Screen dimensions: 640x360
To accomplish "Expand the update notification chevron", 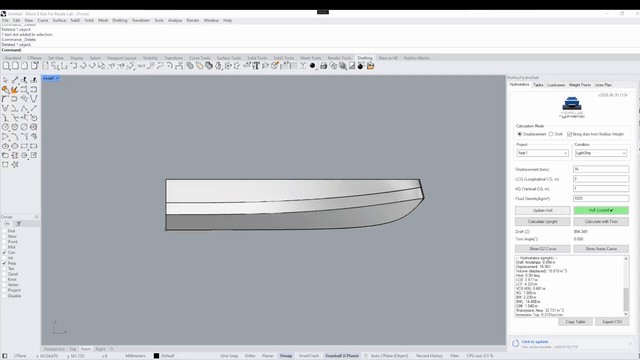I will point(631,344).
